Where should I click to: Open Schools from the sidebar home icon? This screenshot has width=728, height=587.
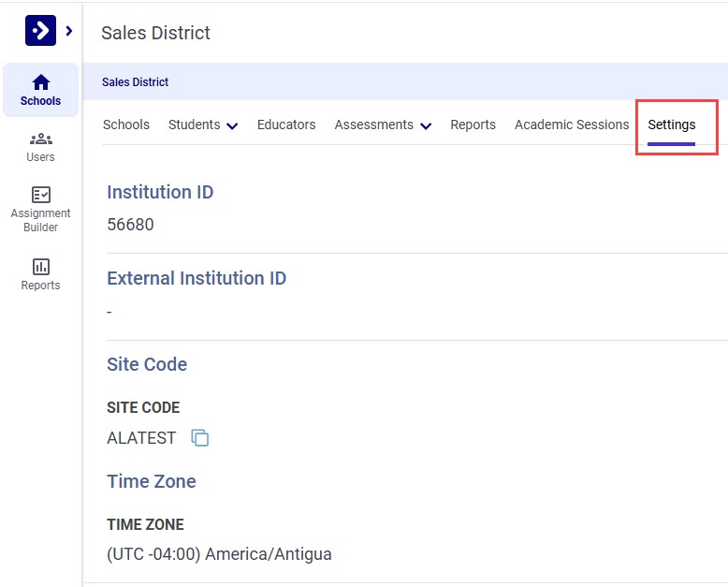coord(40,90)
